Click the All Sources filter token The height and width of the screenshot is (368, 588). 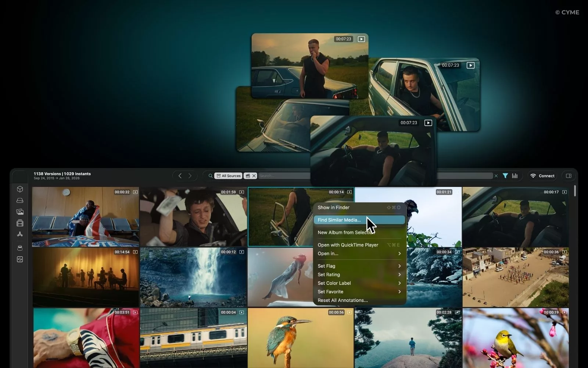click(x=228, y=176)
